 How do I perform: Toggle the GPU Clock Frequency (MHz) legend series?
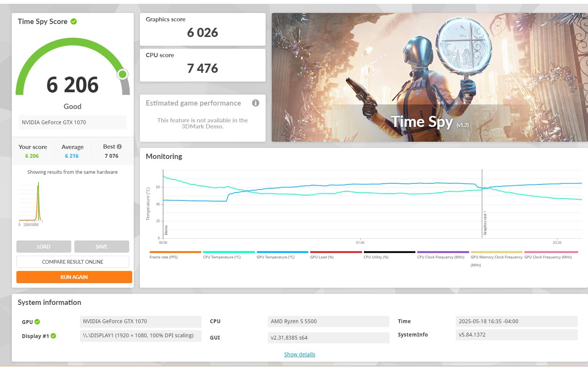(551, 255)
